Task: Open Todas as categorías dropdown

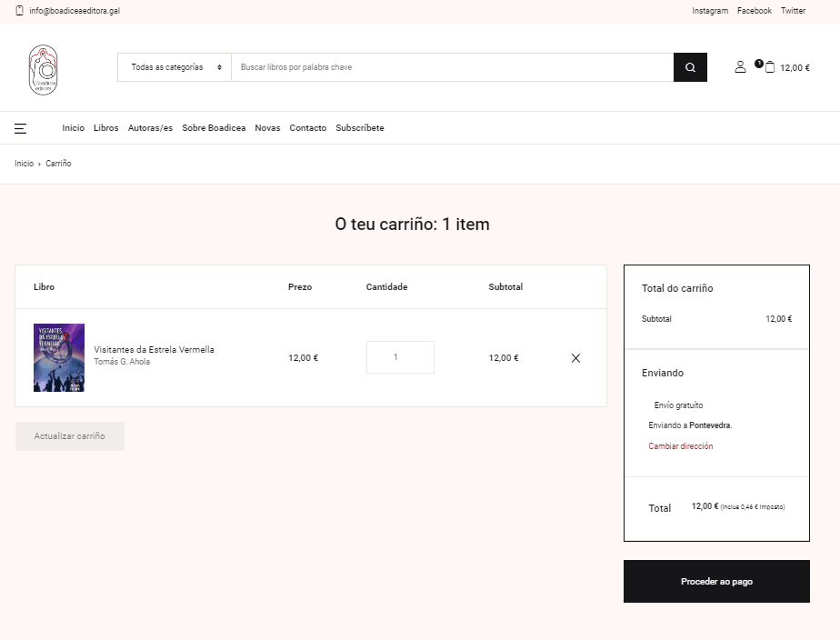Action: click(175, 67)
